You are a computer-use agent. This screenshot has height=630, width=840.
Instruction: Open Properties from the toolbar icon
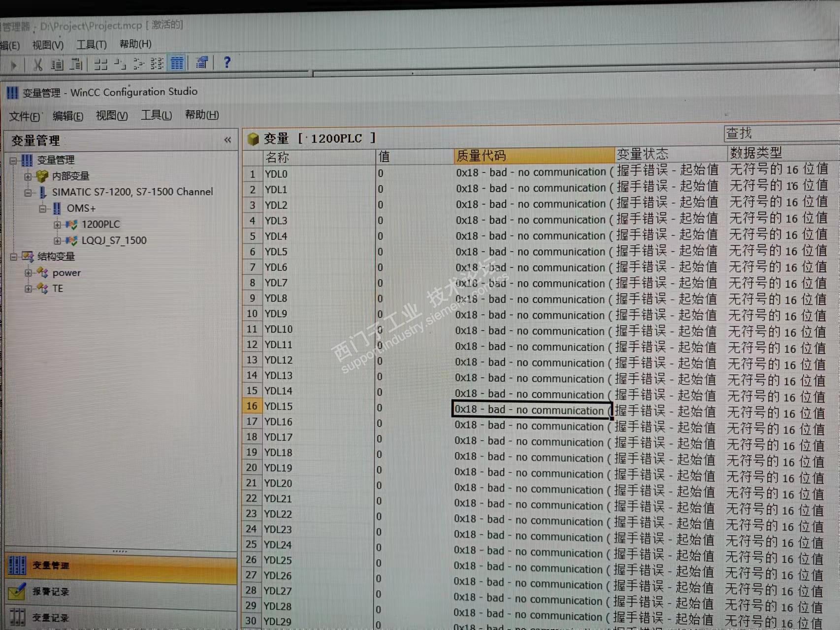[x=202, y=63]
